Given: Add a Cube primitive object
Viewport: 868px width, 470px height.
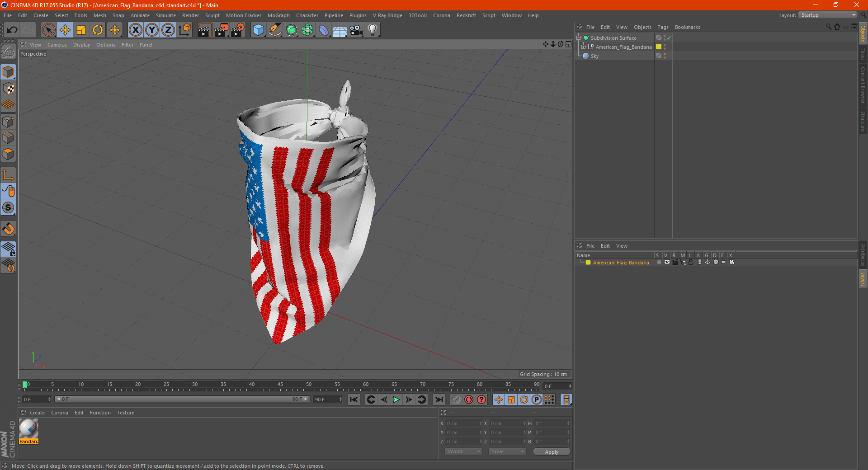Looking at the screenshot, I should point(258,30).
